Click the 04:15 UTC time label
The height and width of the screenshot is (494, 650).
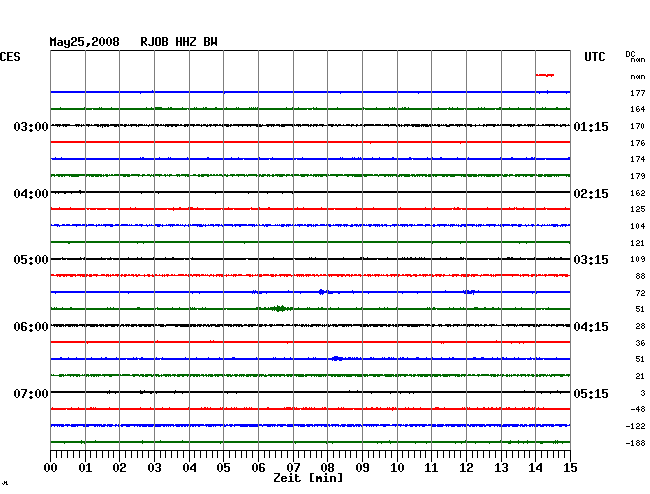[591, 327]
